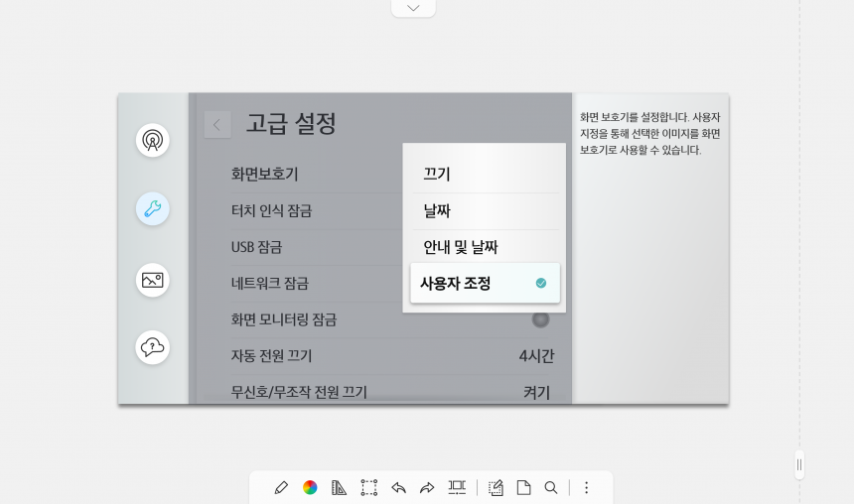Viewport: 854px width, 504px height.
Task: Click the 터치 인식 잠금 row label
Action: pos(271,210)
